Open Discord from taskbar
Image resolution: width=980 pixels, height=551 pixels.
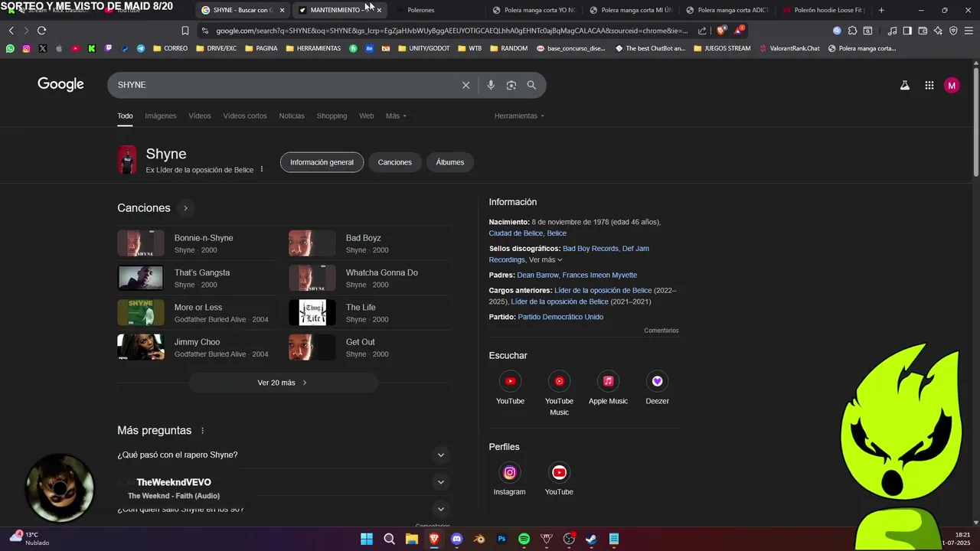[x=457, y=539]
